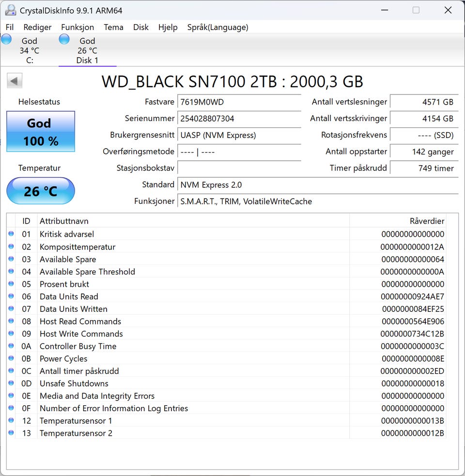Switch to the C: drive tab
This screenshot has height=476, width=465.
[30, 50]
